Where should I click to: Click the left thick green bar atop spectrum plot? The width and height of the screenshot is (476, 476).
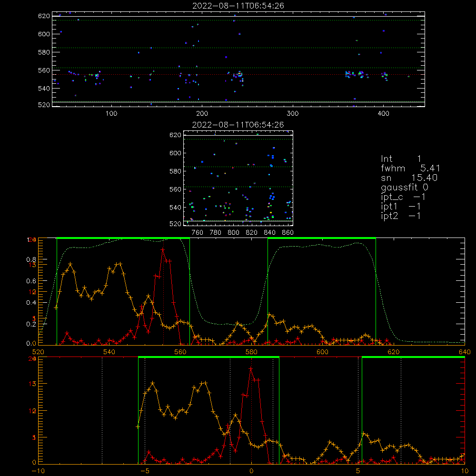point(123,238)
